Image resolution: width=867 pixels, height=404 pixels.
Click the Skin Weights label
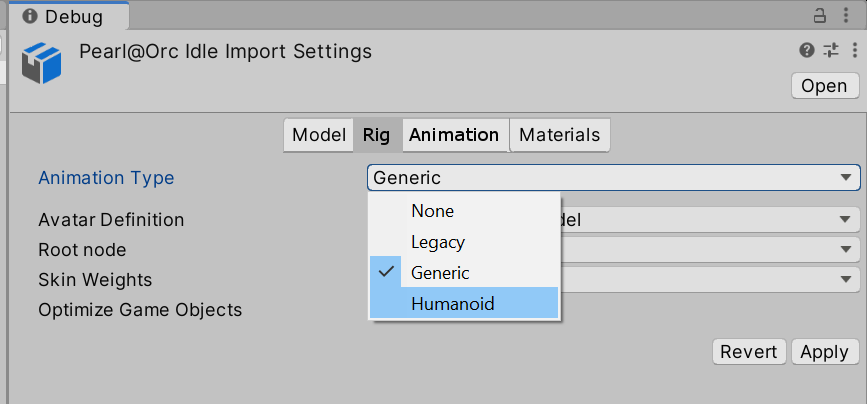(95, 280)
